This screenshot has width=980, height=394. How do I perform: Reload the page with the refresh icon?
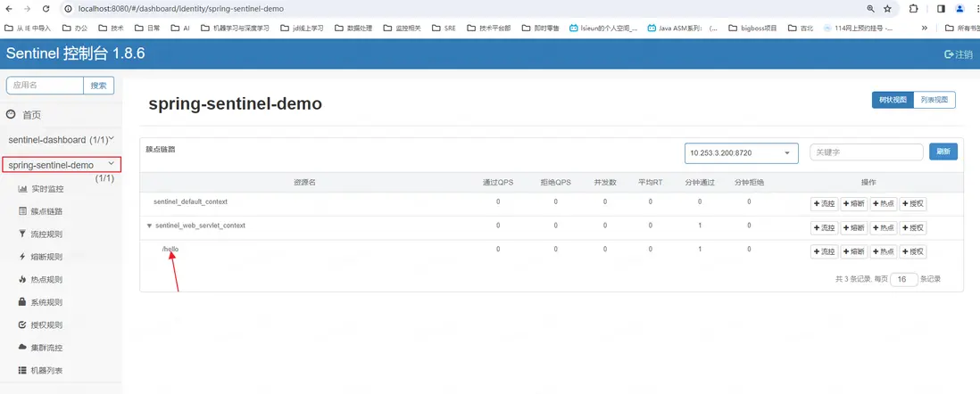coord(46,9)
